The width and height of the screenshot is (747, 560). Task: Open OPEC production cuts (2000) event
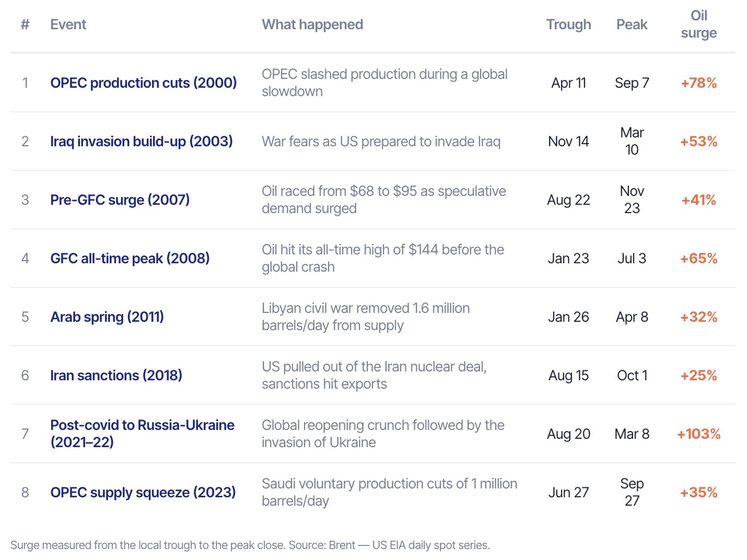coord(144,83)
